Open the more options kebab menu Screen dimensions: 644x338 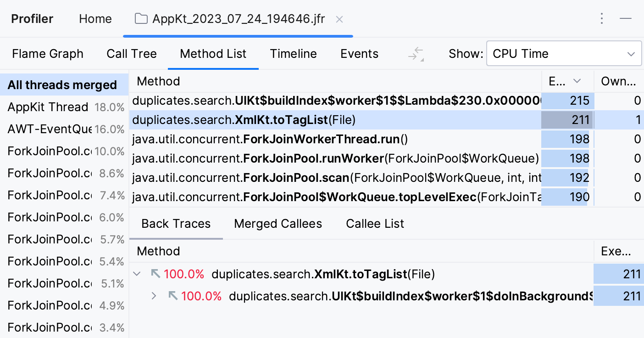tap(601, 18)
